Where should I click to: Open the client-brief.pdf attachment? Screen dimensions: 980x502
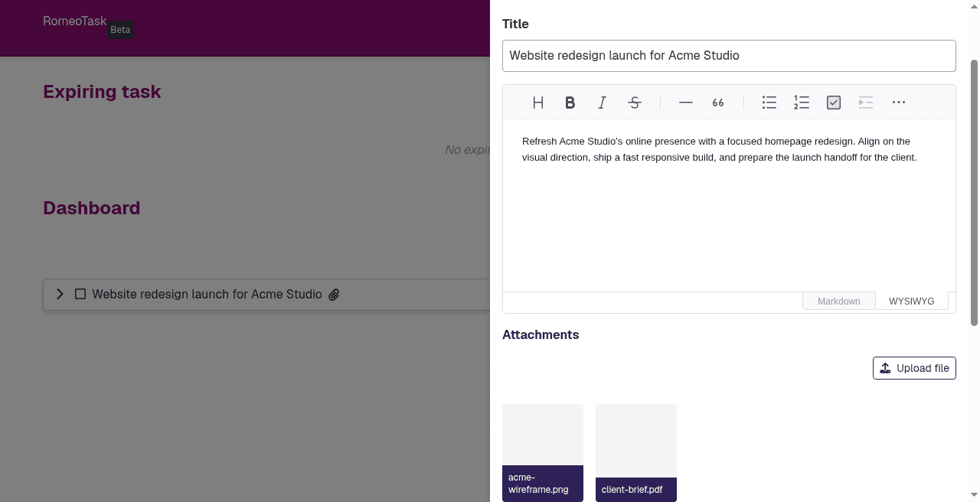(636, 453)
